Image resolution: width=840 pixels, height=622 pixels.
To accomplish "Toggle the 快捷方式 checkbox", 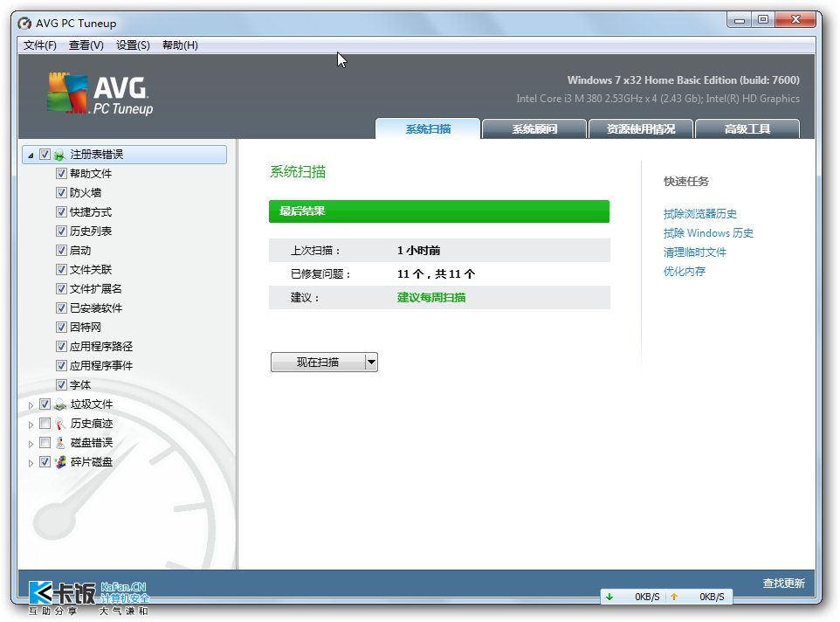I will [x=61, y=211].
